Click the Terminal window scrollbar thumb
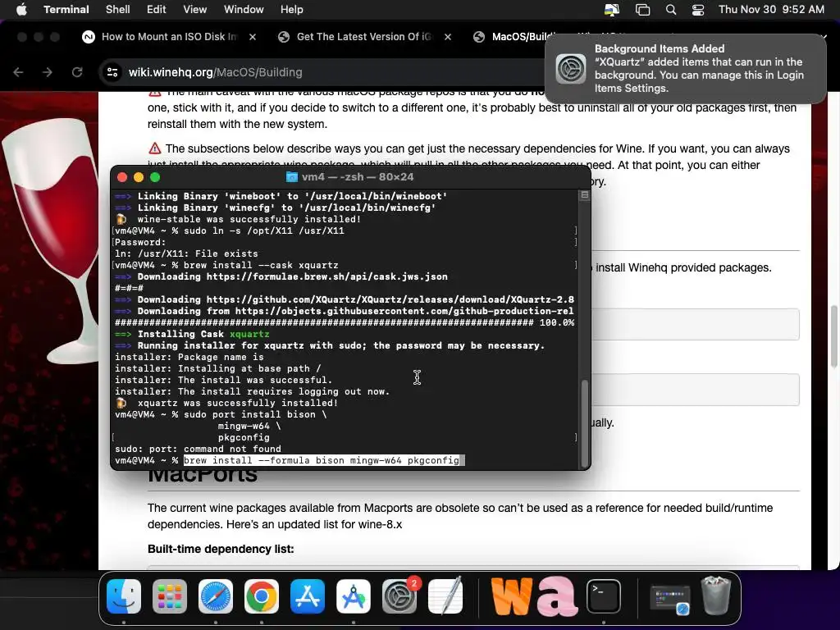Screen dimensions: 840x630 [585, 423]
